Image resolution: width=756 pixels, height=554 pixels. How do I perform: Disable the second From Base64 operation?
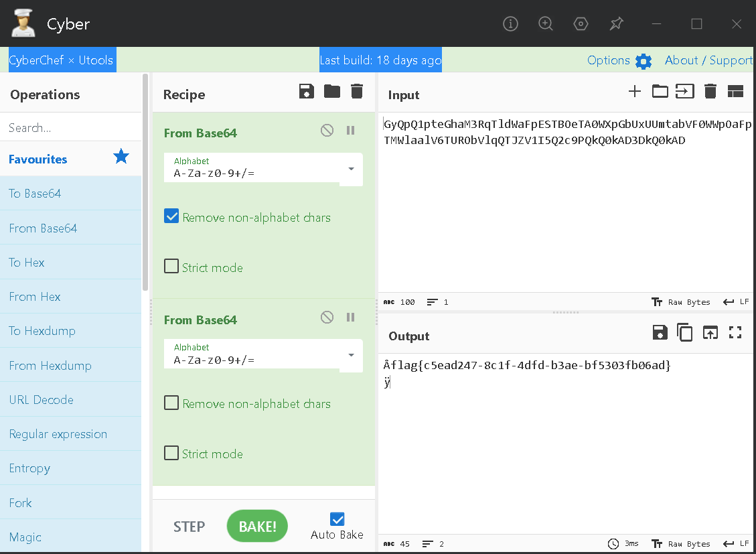[327, 318]
